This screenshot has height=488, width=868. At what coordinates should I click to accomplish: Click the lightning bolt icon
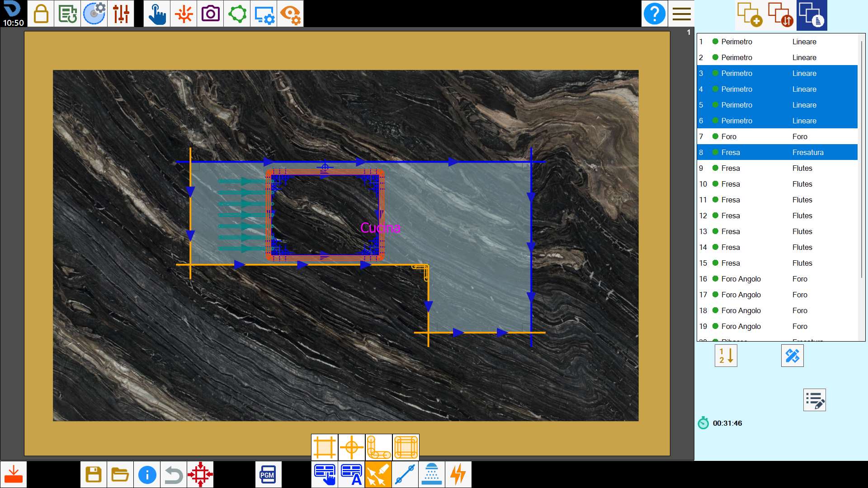coord(458,474)
